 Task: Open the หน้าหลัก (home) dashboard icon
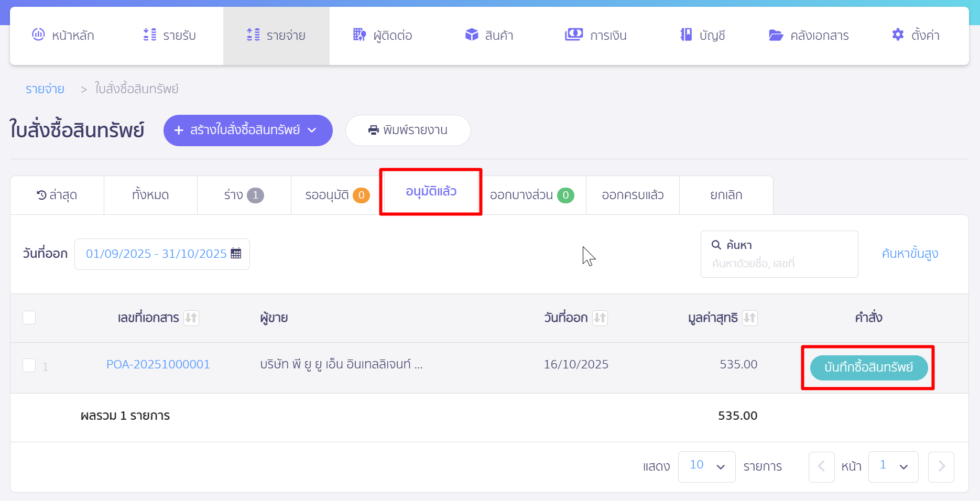coord(37,35)
